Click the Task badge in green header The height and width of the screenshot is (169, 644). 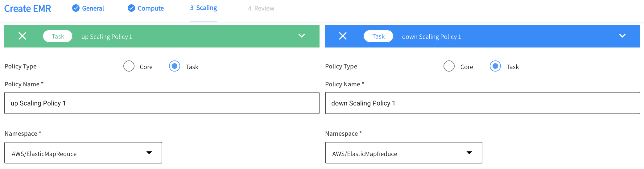point(58,36)
